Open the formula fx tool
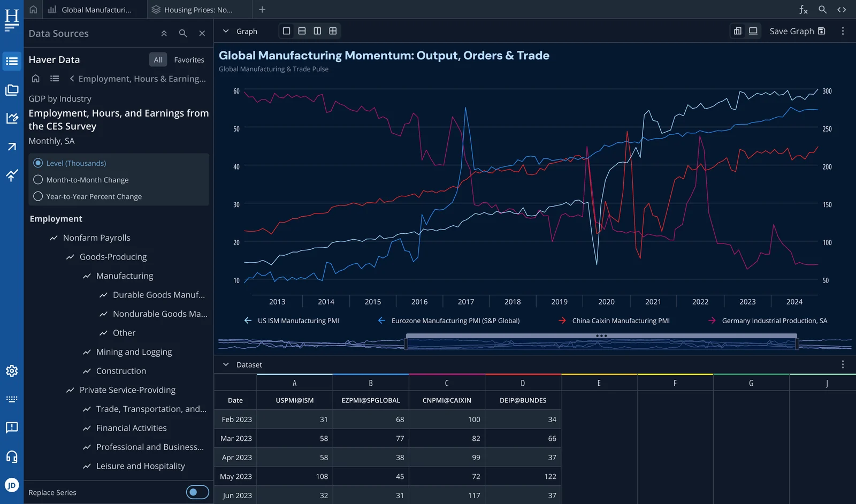Screen dimensions: 856x504 [x=803, y=10]
